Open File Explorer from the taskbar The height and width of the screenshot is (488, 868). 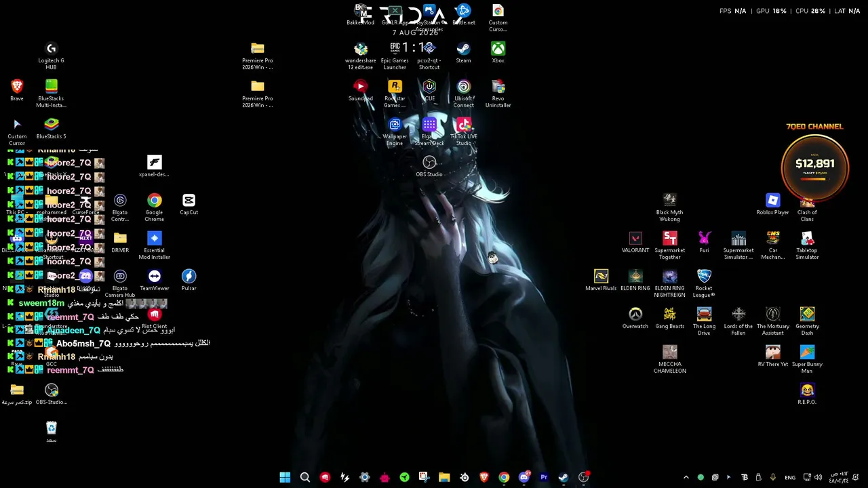pyautogui.click(x=444, y=477)
